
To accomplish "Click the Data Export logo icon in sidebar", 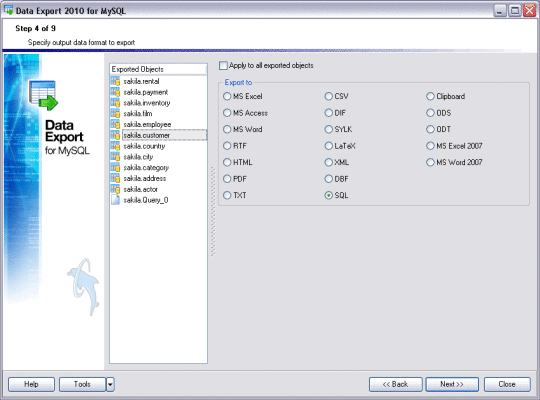I will pyautogui.click(x=43, y=95).
